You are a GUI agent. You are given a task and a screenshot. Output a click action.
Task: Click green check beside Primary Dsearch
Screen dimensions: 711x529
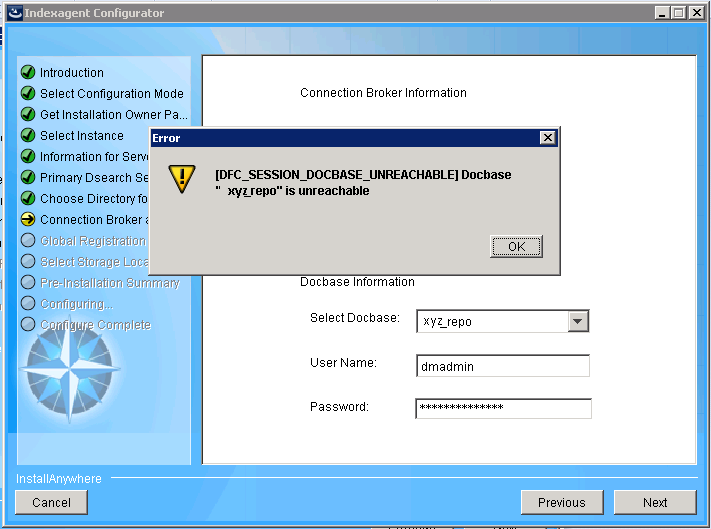[x=28, y=177]
